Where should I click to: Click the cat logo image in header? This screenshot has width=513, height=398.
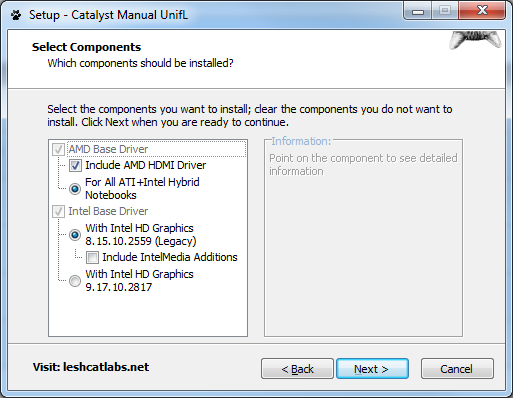coord(475,40)
